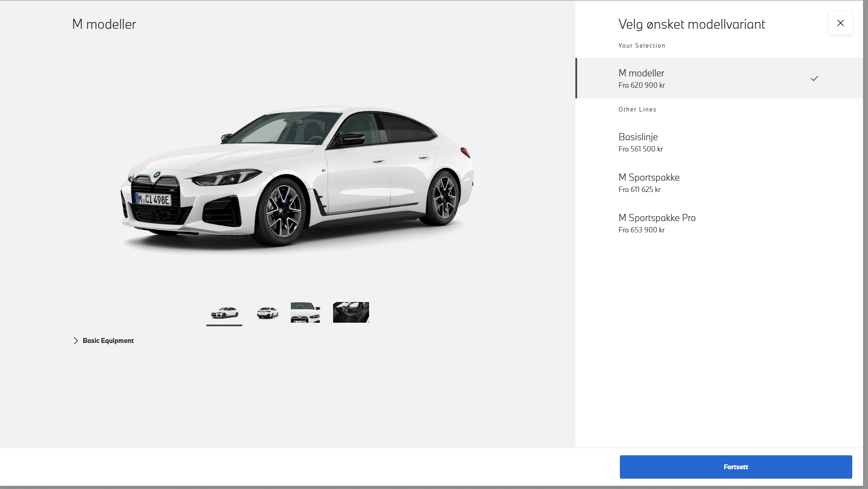Click the M modeller page heading
868x489 pixels.
[104, 24]
